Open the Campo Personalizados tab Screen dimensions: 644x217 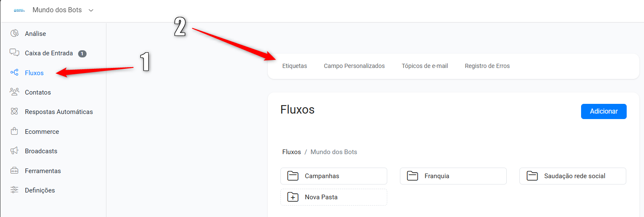(x=354, y=66)
